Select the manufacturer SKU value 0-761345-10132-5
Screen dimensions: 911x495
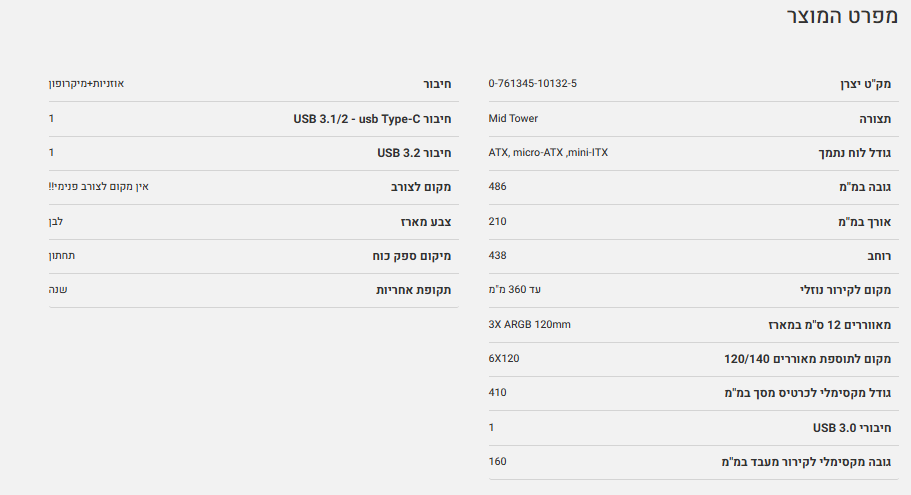(532, 82)
